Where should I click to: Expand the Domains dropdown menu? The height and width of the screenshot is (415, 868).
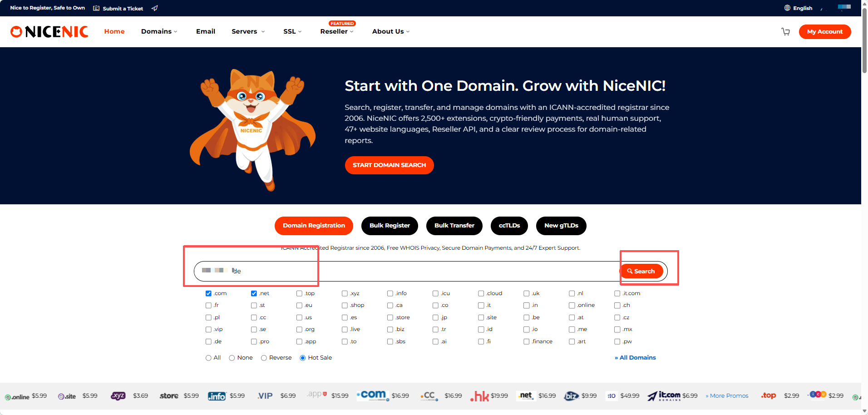pos(159,31)
